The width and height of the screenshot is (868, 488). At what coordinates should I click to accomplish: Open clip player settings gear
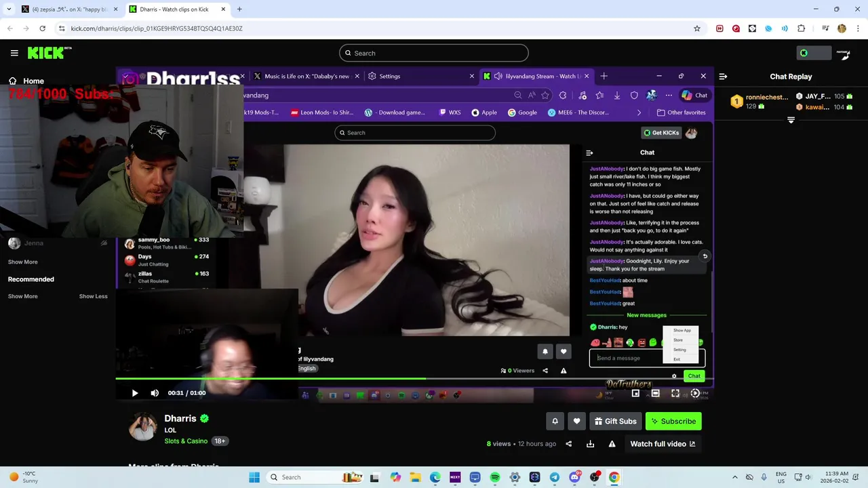coord(695,393)
